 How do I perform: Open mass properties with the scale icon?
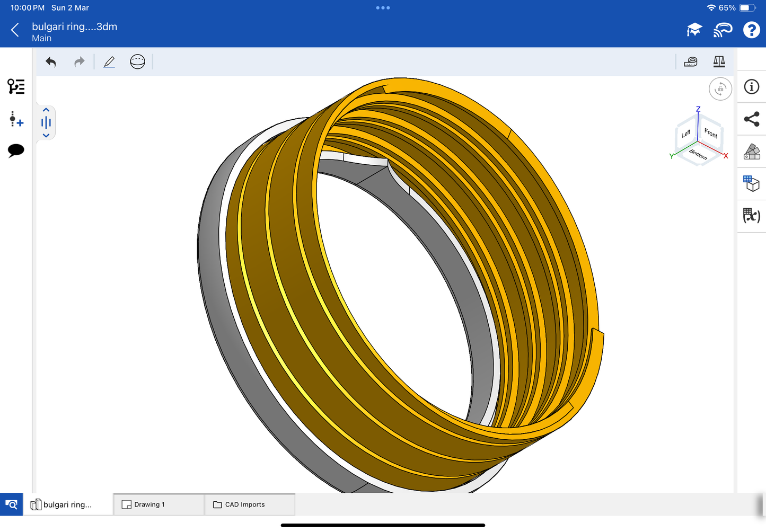point(719,61)
